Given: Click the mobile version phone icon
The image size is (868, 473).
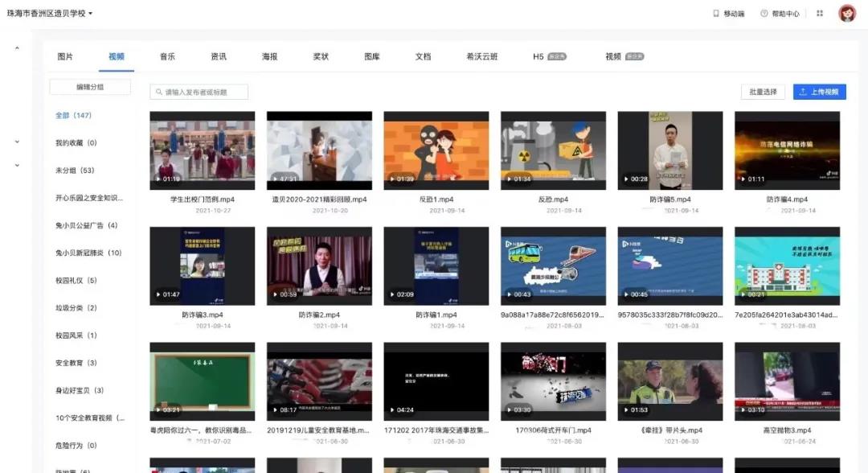Looking at the screenshot, I should (716, 14).
